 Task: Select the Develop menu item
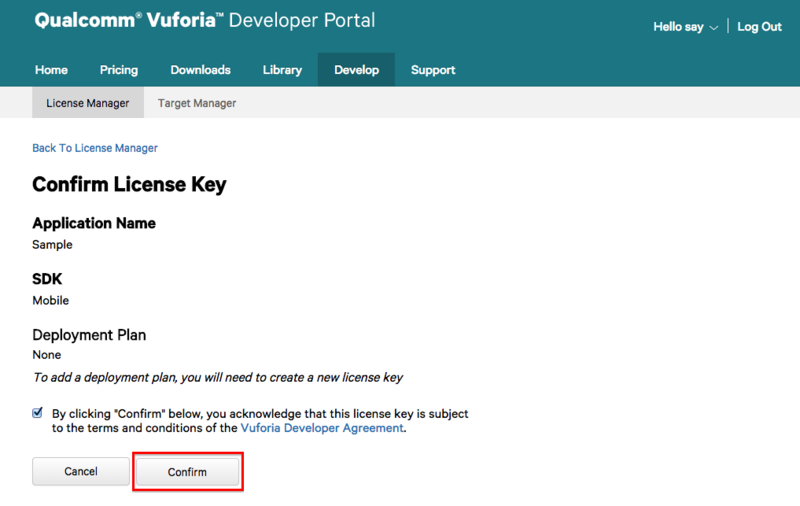[x=356, y=70]
